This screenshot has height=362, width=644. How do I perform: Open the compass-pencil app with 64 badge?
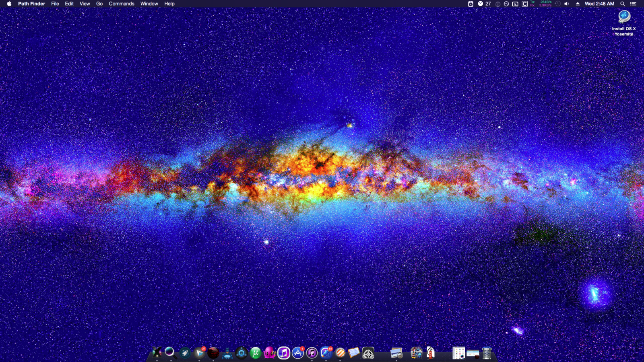point(326,353)
